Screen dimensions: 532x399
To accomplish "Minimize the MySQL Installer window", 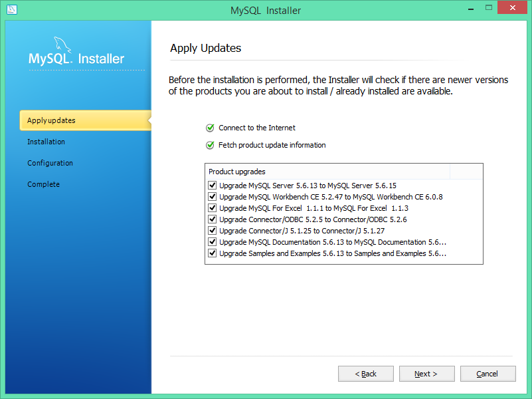I will [x=471, y=8].
